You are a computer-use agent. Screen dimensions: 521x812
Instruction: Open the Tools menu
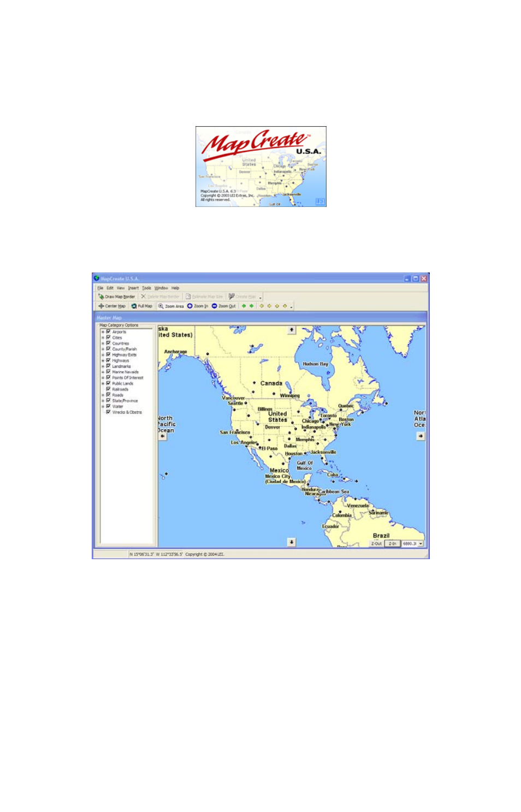(146, 288)
